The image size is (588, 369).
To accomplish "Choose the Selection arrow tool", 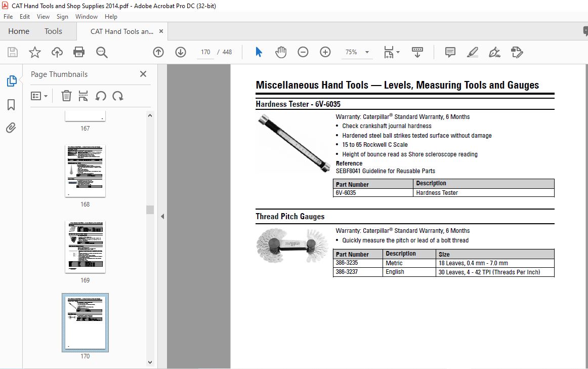I will pyautogui.click(x=259, y=52).
